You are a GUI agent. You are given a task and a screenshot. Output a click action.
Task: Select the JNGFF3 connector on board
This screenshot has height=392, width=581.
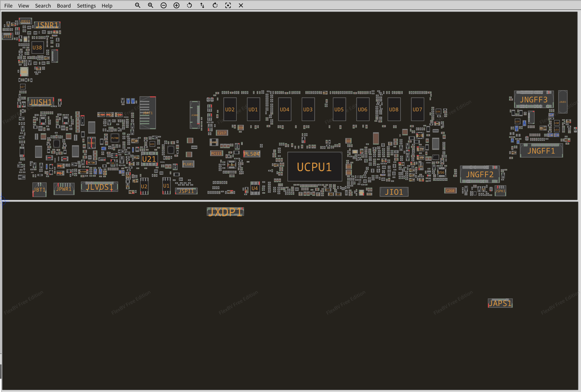click(x=533, y=100)
